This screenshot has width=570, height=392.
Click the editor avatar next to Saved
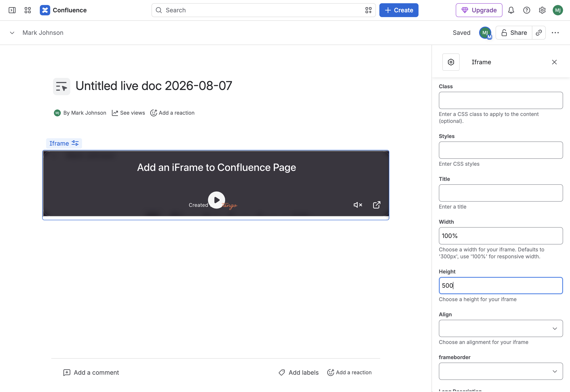[x=485, y=33]
